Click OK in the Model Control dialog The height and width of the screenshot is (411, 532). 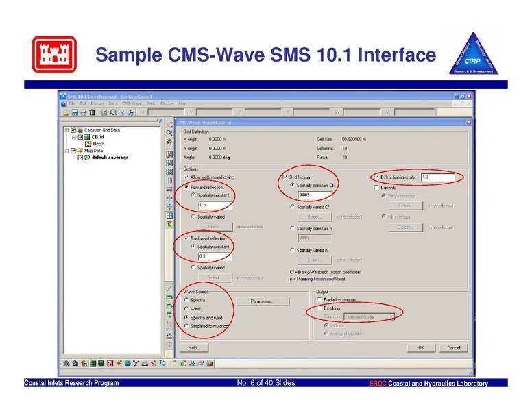421,347
